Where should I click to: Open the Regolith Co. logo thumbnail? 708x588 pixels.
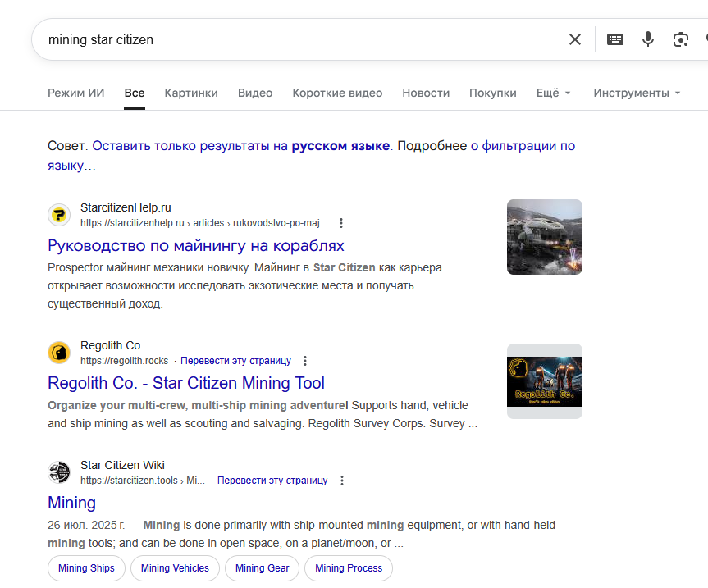point(545,381)
